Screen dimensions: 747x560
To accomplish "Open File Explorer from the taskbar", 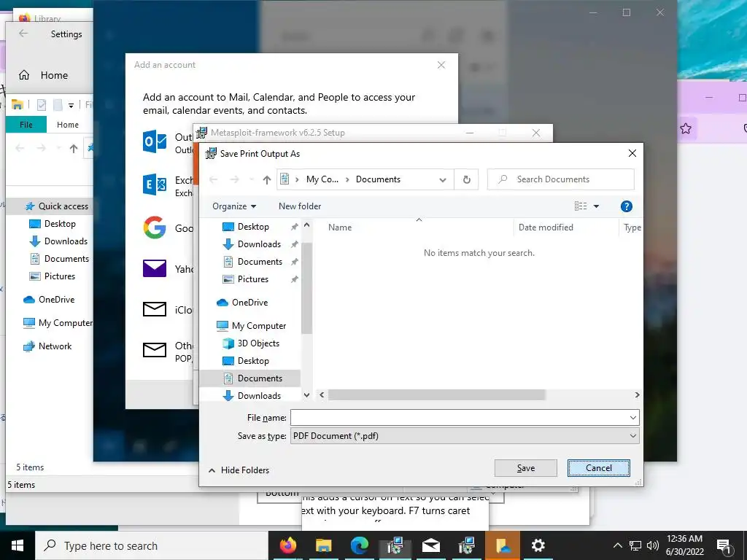I will coord(323,545).
